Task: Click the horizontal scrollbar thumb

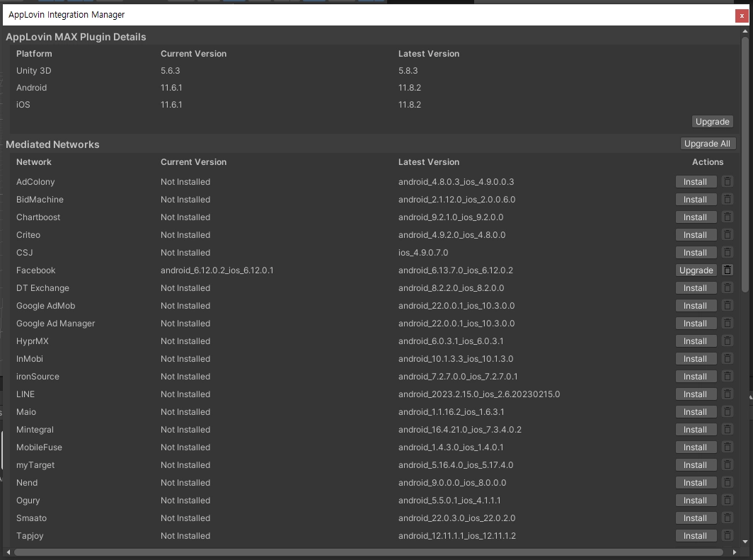Action: pos(368,552)
